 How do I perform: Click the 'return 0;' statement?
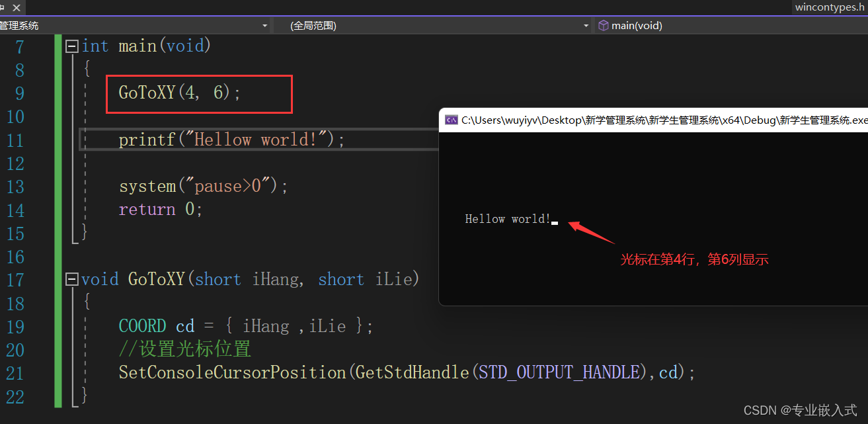[161, 210]
